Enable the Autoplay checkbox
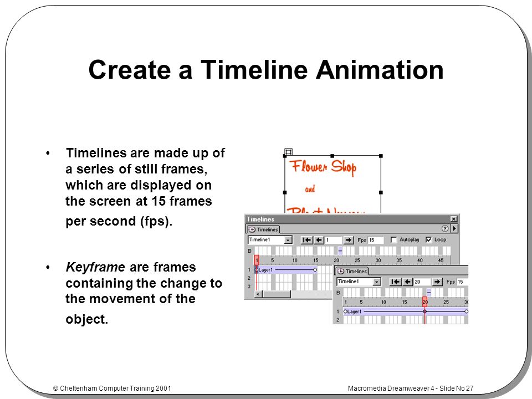 click(x=393, y=240)
